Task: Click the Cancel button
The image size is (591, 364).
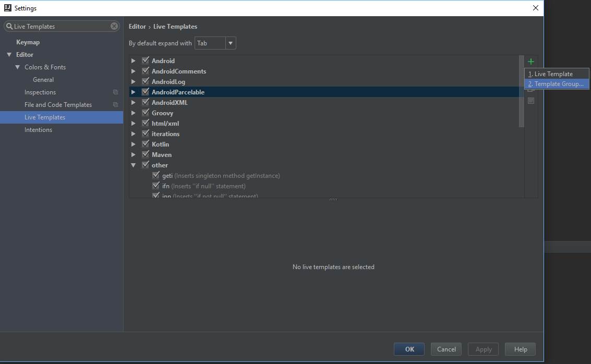Action: 446,349
